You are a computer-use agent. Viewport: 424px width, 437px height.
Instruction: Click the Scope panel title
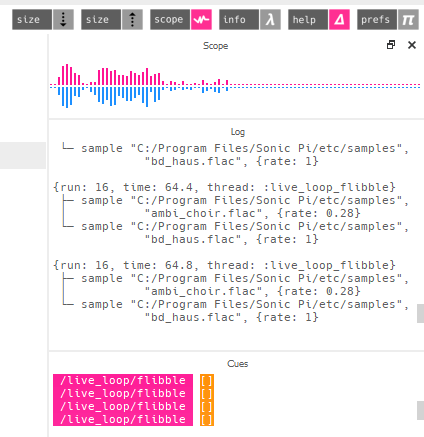coord(216,46)
